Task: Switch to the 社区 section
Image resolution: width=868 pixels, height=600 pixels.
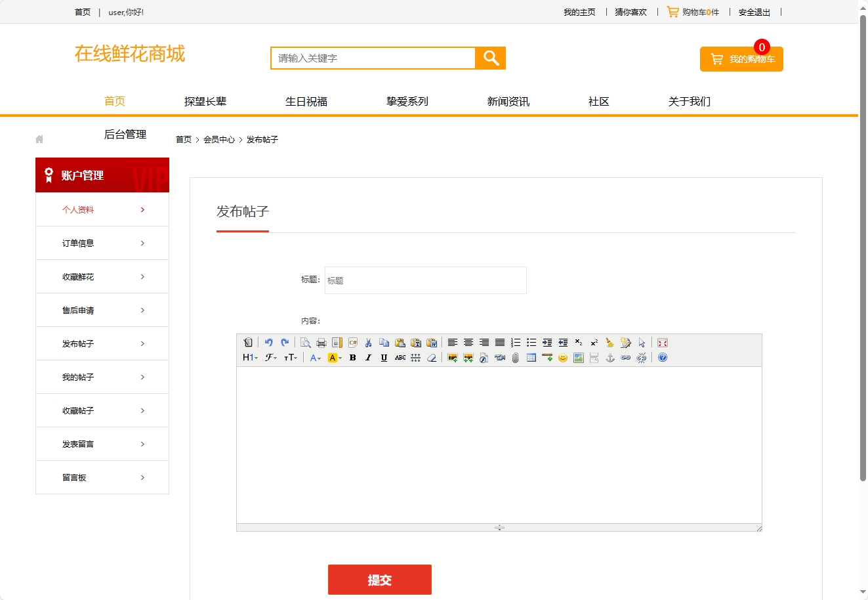Action: click(598, 101)
